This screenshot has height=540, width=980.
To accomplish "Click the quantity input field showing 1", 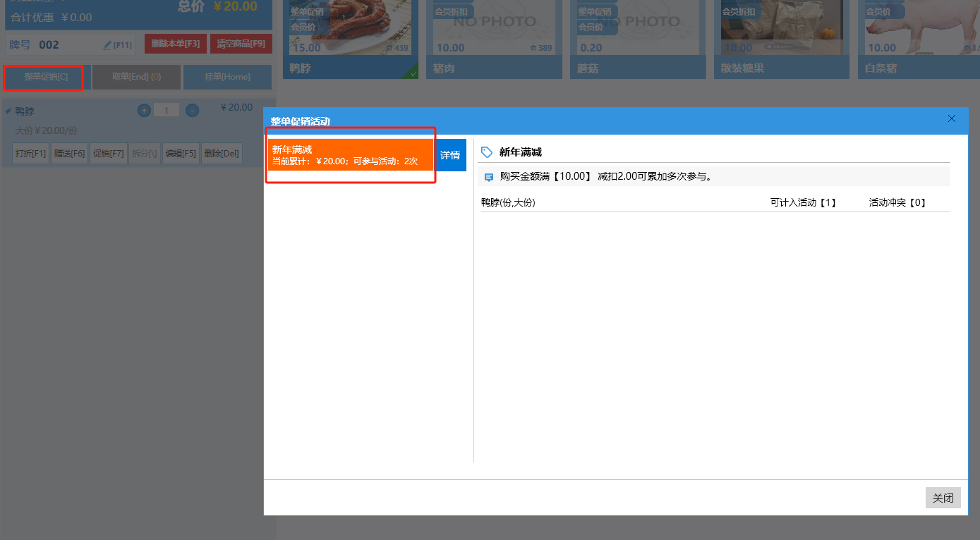I will click(x=167, y=110).
